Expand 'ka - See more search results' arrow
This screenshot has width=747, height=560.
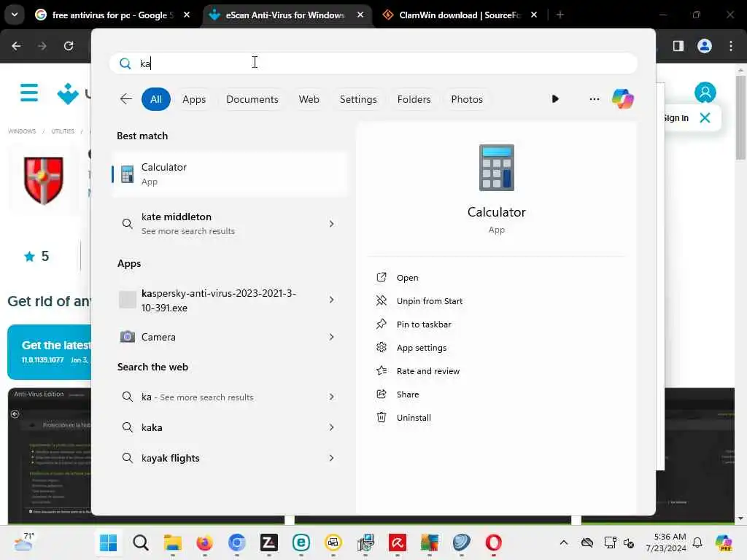pyautogui.click(x=332, y=397)
